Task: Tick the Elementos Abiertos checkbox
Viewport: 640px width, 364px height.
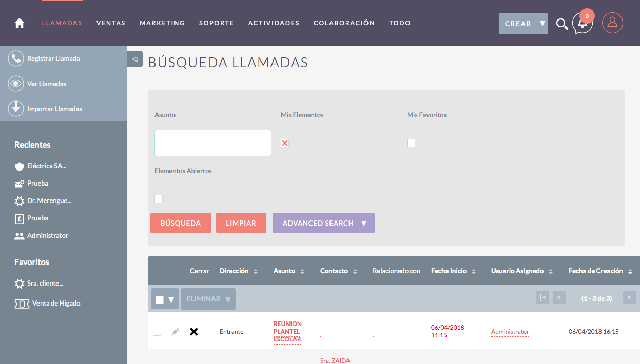Action: click(159, 199)
